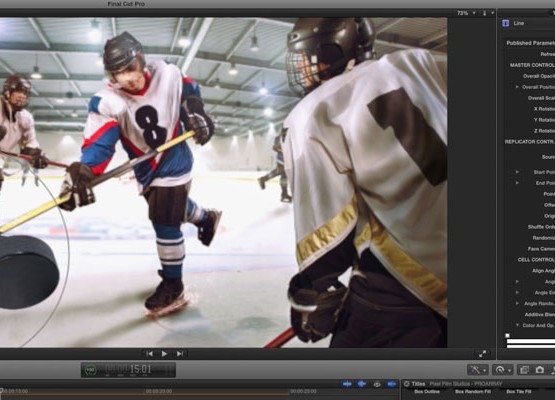Open the retime speed menu

[x=502, y=370]
